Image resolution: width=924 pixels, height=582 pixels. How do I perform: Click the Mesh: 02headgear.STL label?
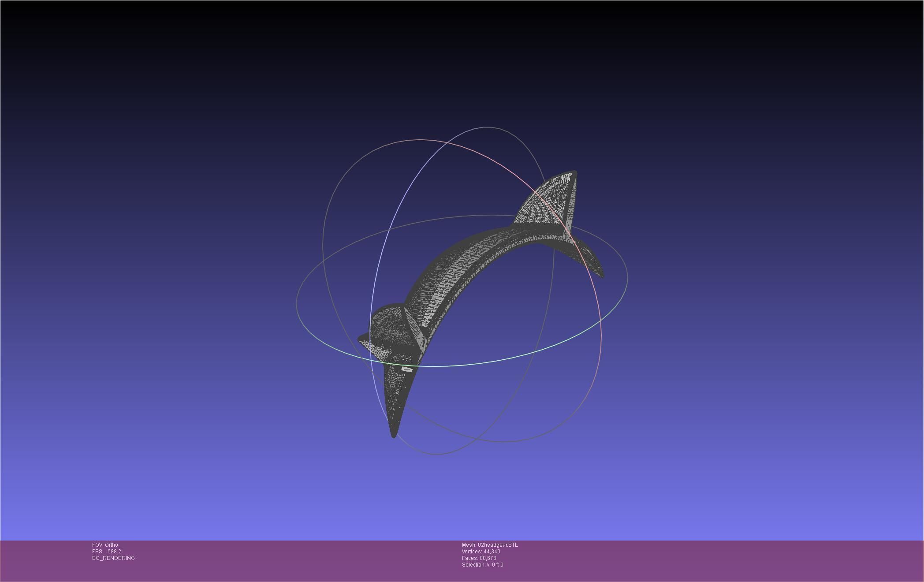click(490, 545)
